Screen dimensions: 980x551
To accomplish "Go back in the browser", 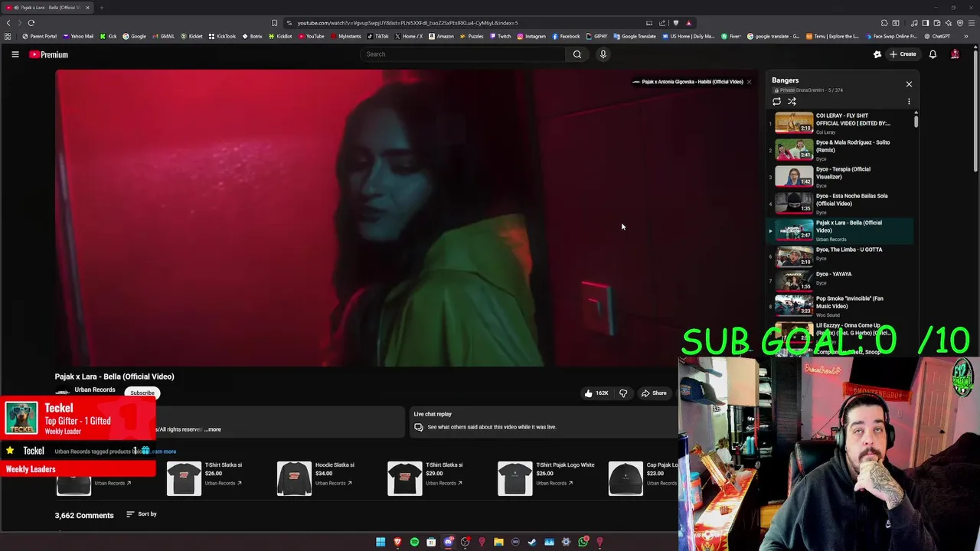I will pyautogui.click(x=8, y=23).
